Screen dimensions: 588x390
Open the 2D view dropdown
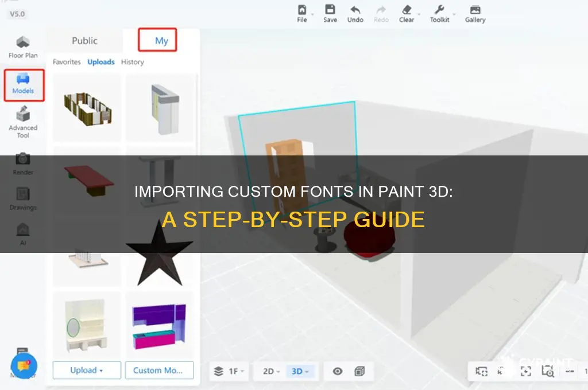(272, 371)
